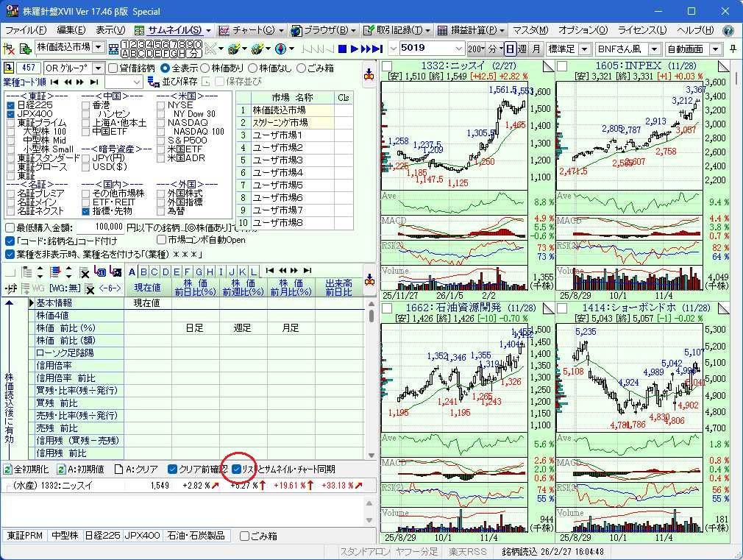743x560 pixels.
Task: Click the A:クリア button
Action: (137, 469)
